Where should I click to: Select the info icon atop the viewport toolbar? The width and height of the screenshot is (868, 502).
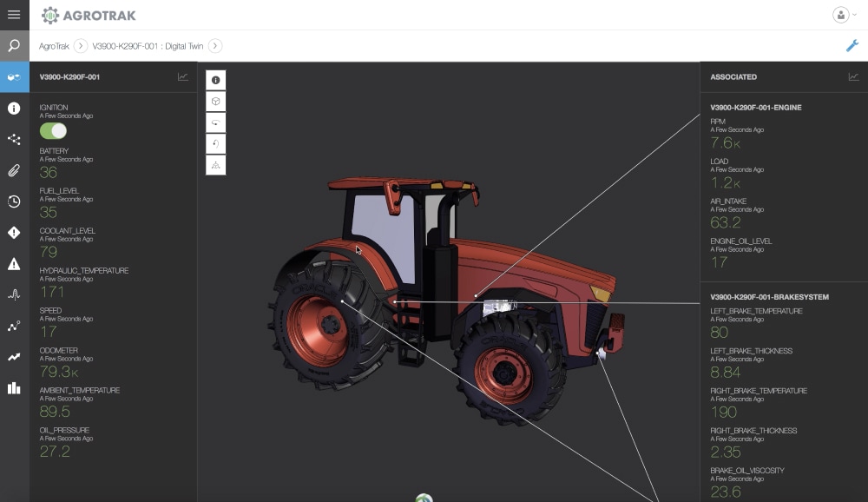pos(215,80)
